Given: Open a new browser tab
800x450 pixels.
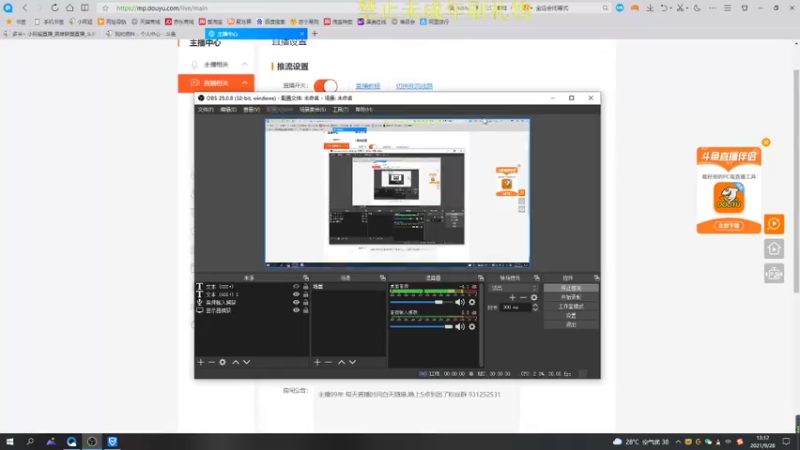Looking at the screenshot, I should [314, 34].
